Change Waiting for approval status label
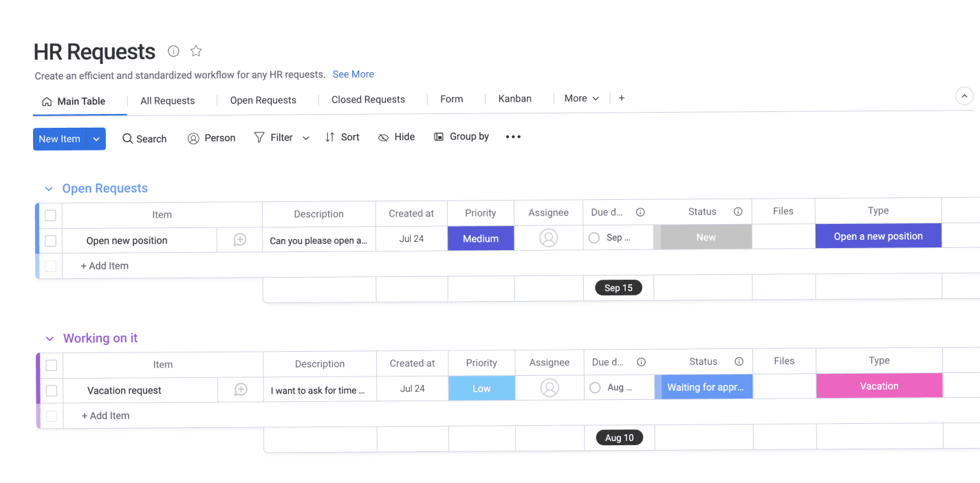The height and width of the screenshot is (483, 980). point(704,387)
